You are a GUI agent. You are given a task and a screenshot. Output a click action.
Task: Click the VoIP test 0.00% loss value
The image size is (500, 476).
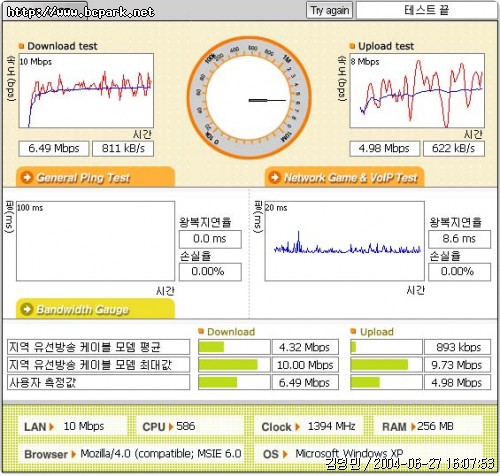pos(459,272)
